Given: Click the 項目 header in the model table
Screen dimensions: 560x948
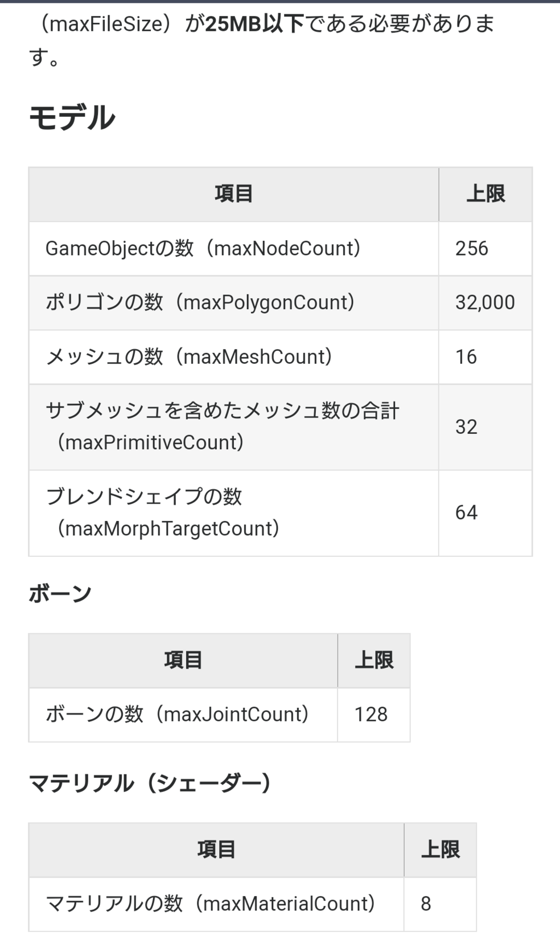Looking at the screenshot, I should point(233,194).
